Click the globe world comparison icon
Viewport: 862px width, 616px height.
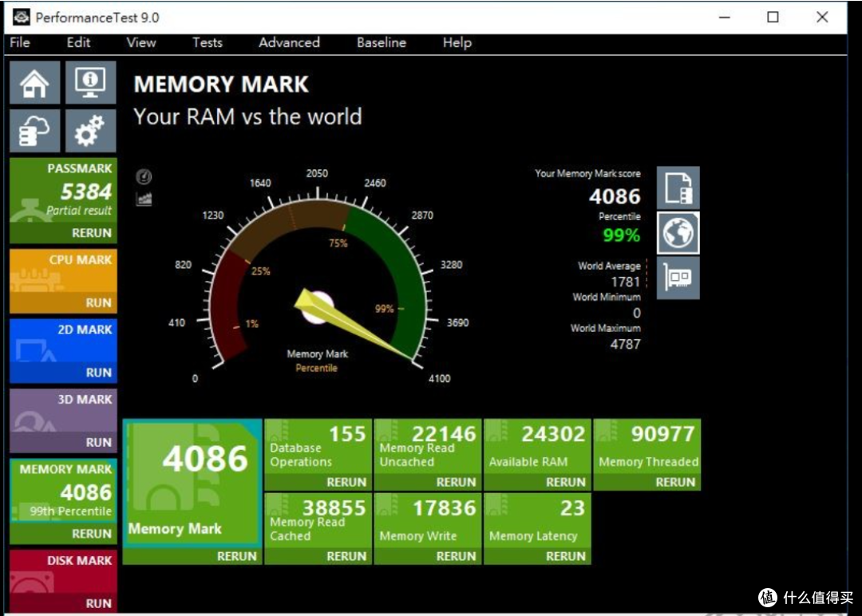point(678,233)
